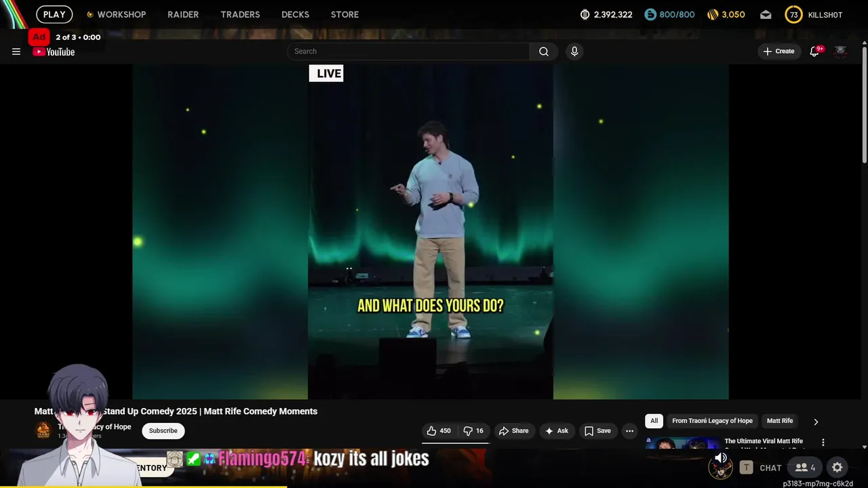Open the game mail envelope icon
This screenshot has width=868, height=488.
tap(766, 15)
